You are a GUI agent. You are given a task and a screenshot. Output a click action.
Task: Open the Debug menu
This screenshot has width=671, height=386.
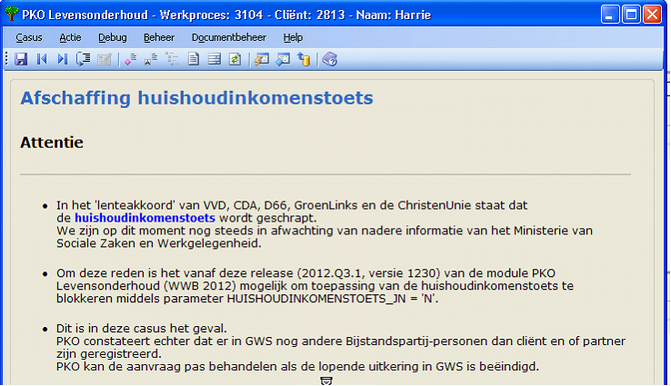113,38
